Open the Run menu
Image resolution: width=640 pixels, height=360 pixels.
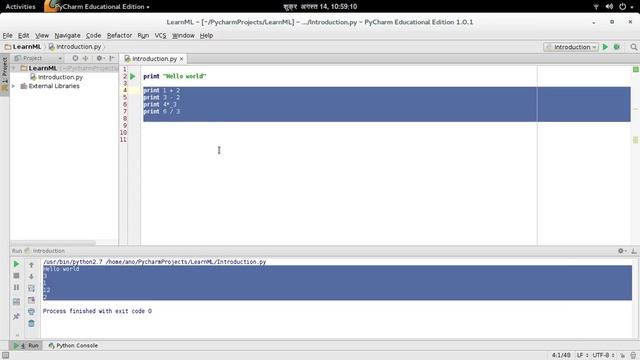[x=143, y=36]
